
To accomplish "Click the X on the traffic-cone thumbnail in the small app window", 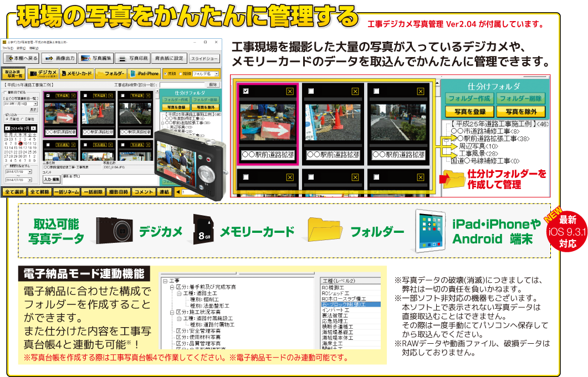I will pyautogui.click(x=111, y=96).
